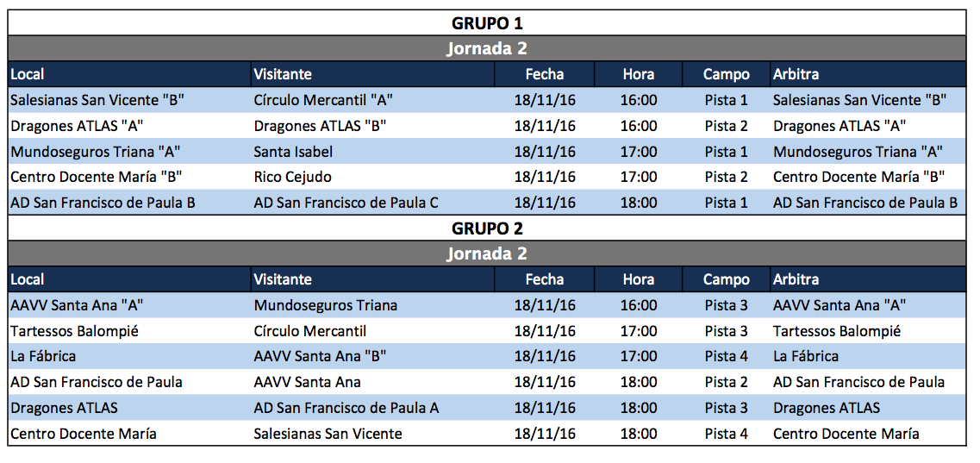Image resolution: width=980 pixels, height=463 pixels.
Task: Select the Salesianas San Vicente visitor cell in Grupo 2
Action: (328, 434)
